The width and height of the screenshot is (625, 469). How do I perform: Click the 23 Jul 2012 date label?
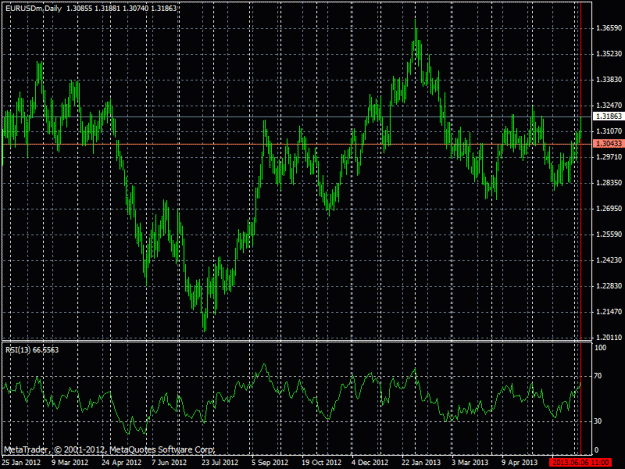(220, 462)
